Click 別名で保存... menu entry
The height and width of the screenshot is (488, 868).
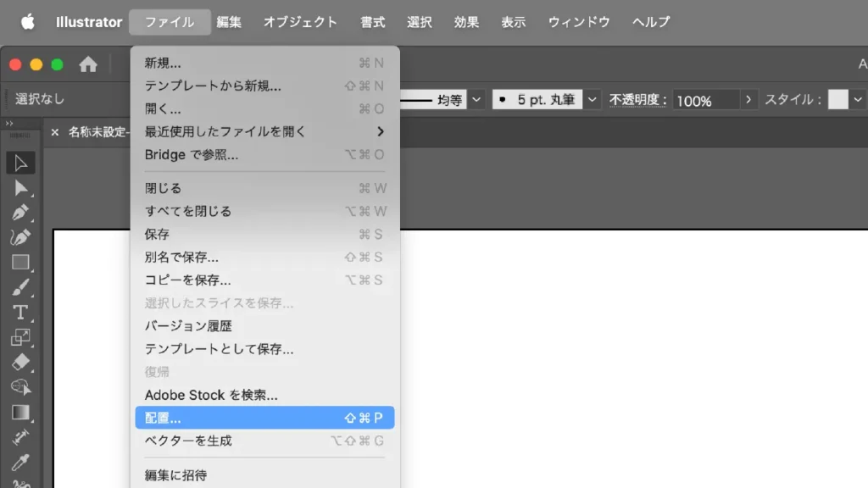pos(181,257)
